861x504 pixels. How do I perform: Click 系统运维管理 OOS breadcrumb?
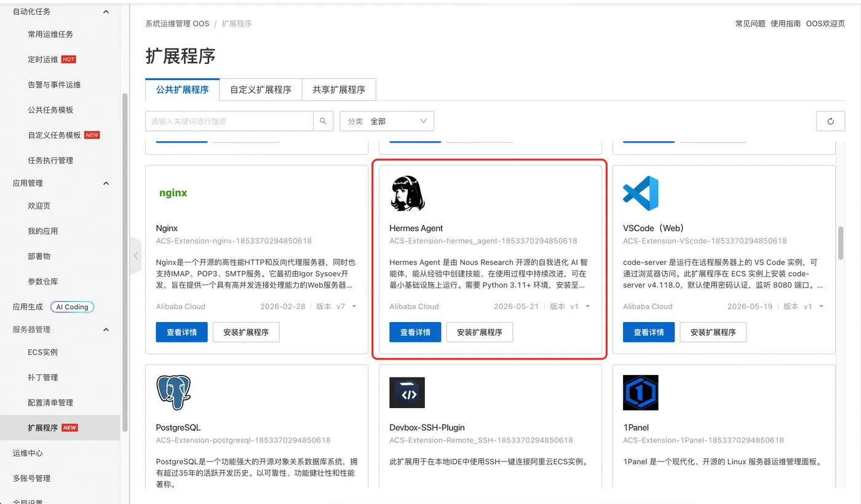tap(177, 23)
